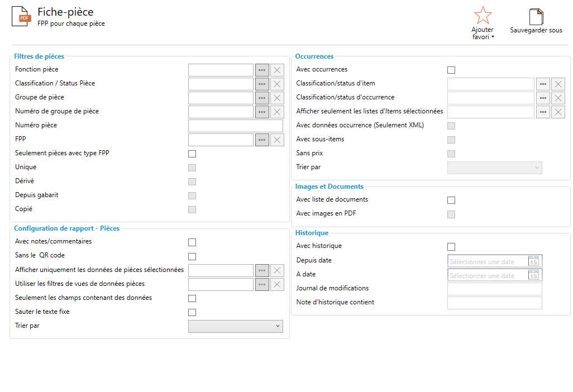The image size is (573, 392).
Task: Clear the Numéro de groupe de pièce field
Action: (278, 112)
